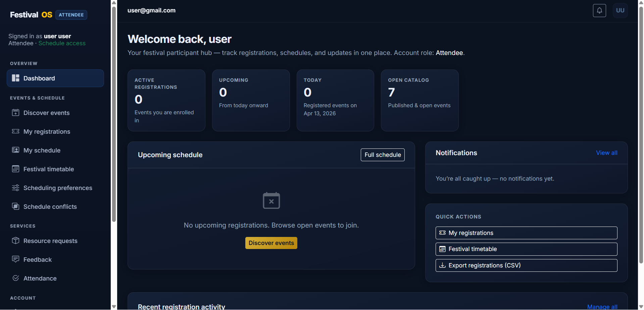Screen dimensions: 644x310
Task: Click the Active Registrations stat card
Action: tap(166, 100)
